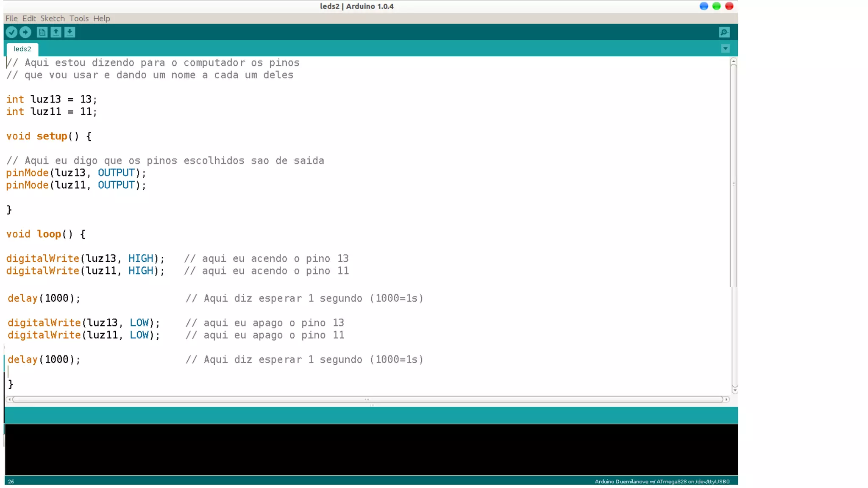Click the green window control button
Image resolution: width=868 pixels, height=488 pixels.
(x=716, y=6)
